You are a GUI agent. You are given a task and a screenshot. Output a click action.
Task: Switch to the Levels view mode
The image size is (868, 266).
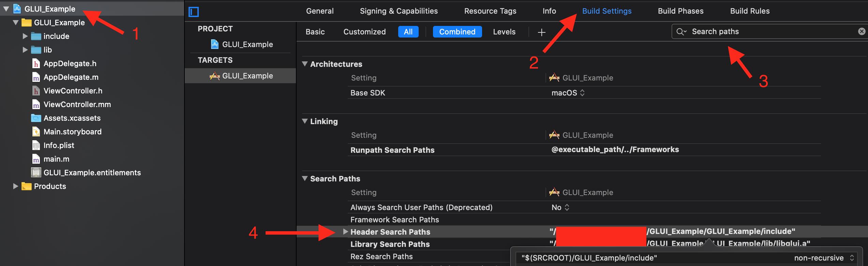(504, 32)
